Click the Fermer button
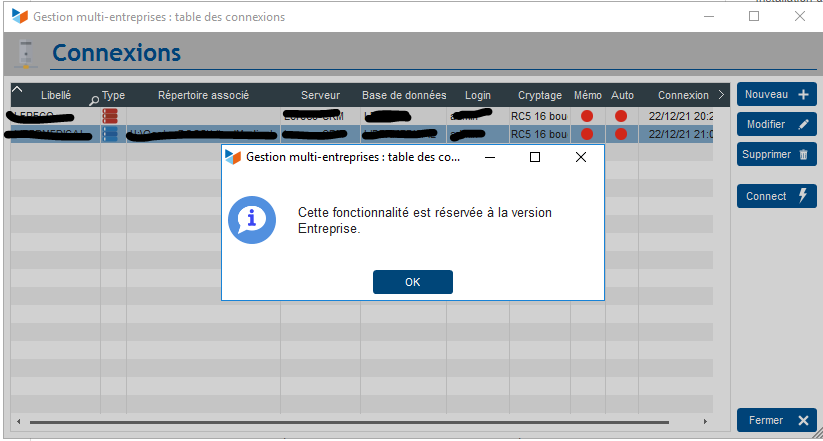 [778, 421]
